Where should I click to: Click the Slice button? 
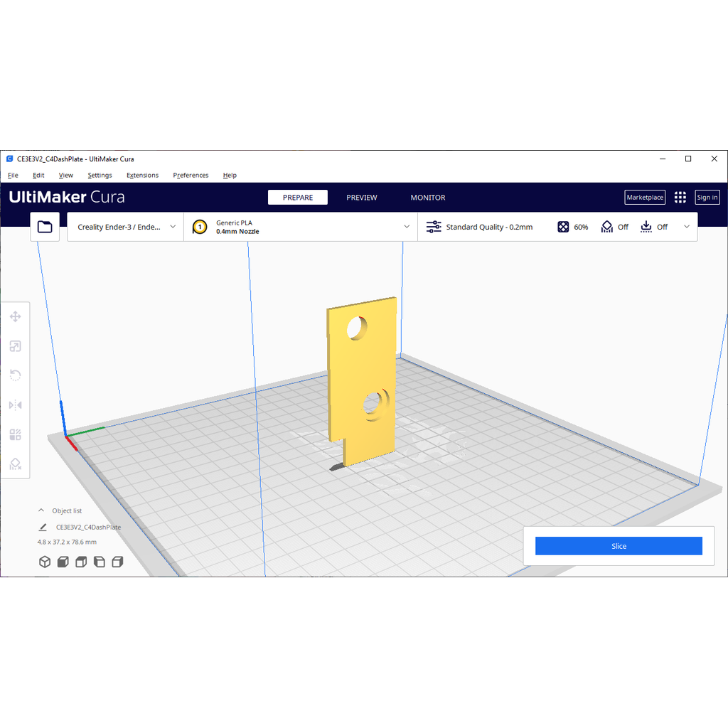[619, 546]
